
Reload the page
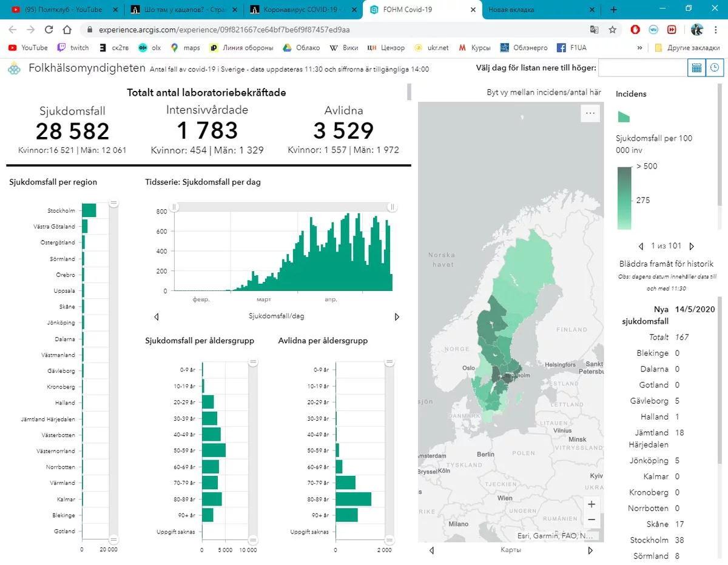point(49,30)
